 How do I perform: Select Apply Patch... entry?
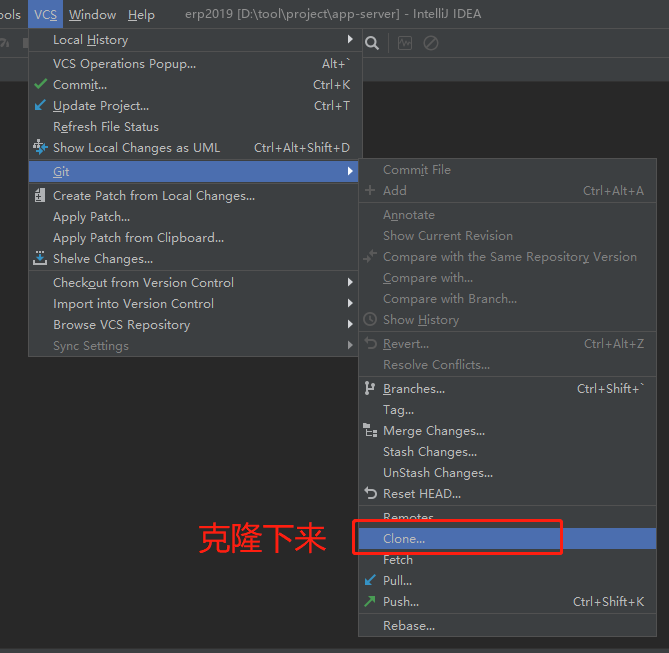click(x=193, y=216)
